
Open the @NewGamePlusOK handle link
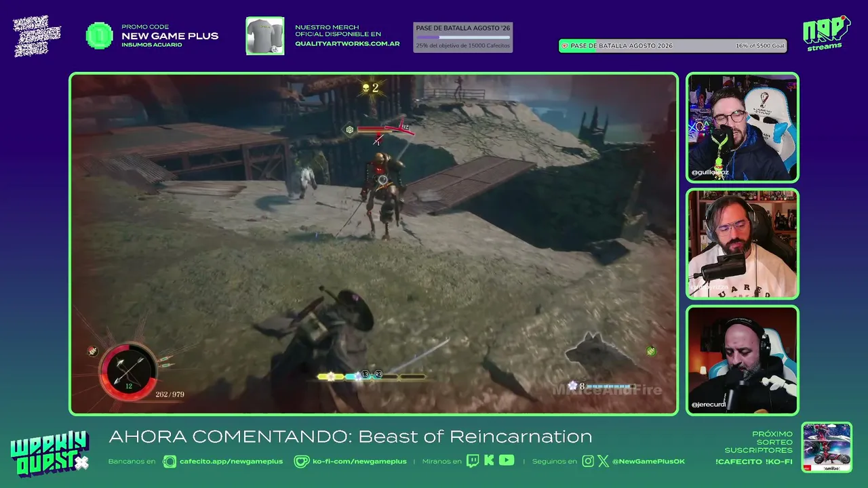648,462
